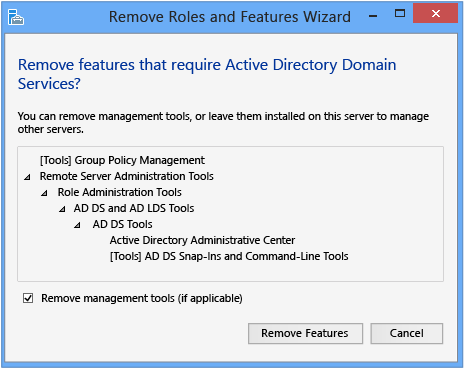
Task: Select [Tools] Group Policy Management item
Action: (x=122, y=160)
